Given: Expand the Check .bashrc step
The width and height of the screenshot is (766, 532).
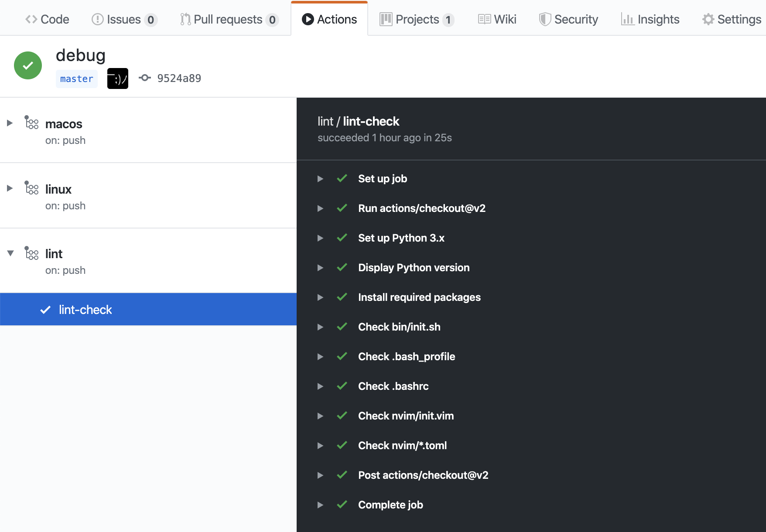Looking at the screenshot, I should (320, 386).
